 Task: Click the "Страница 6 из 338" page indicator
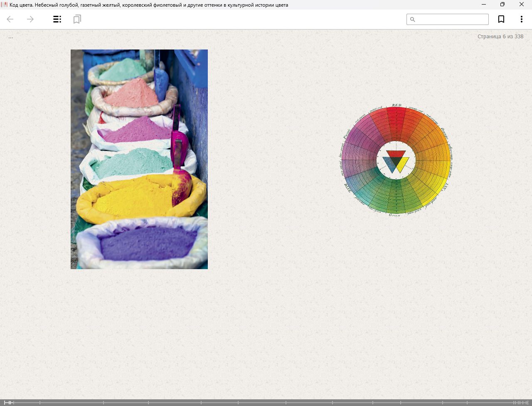[x=500, y=37]
